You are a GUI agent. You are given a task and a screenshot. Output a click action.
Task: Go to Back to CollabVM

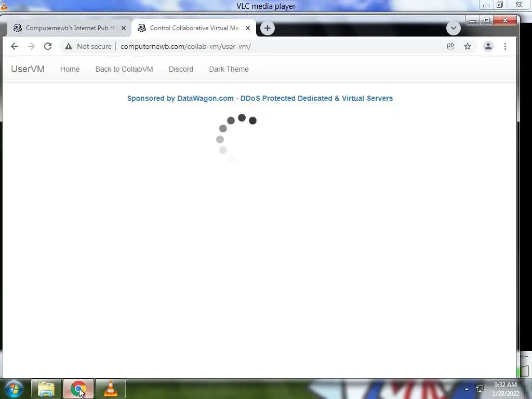click(124, 69)
